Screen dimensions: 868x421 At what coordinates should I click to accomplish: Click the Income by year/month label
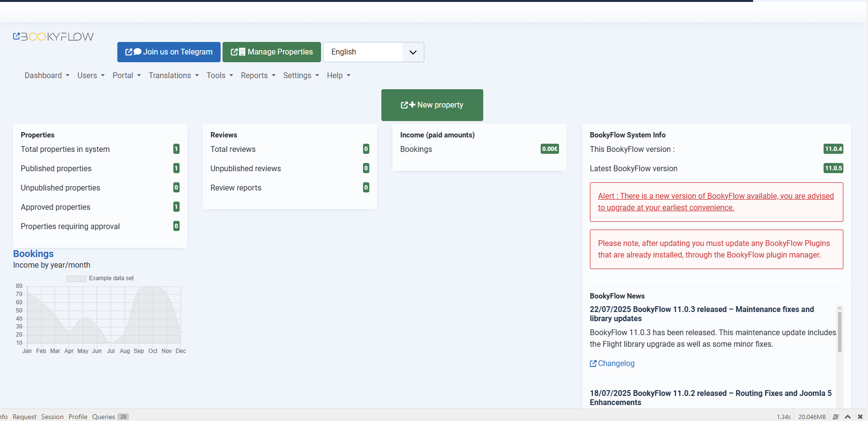[52, 265]
